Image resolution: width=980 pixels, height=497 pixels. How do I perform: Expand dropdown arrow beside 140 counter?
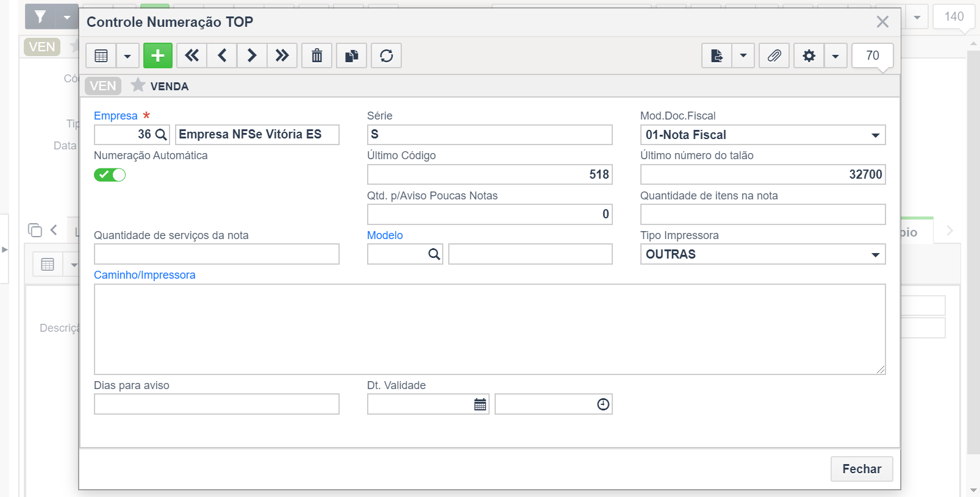tap(917, 17)
